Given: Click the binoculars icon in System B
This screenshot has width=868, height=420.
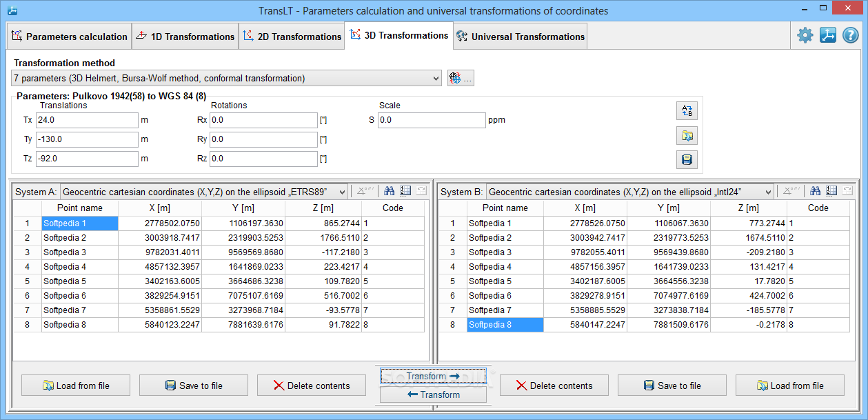Looking at the screenshot, I should click(815, 192).
